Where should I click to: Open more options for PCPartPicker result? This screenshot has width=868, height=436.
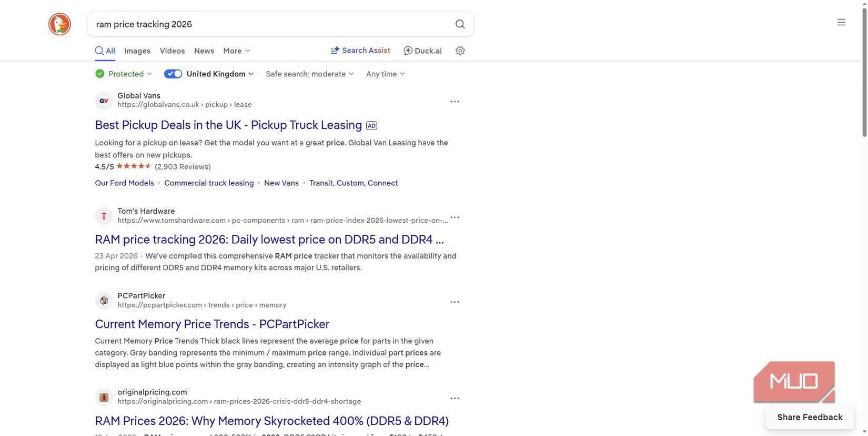tap(455, 302)
